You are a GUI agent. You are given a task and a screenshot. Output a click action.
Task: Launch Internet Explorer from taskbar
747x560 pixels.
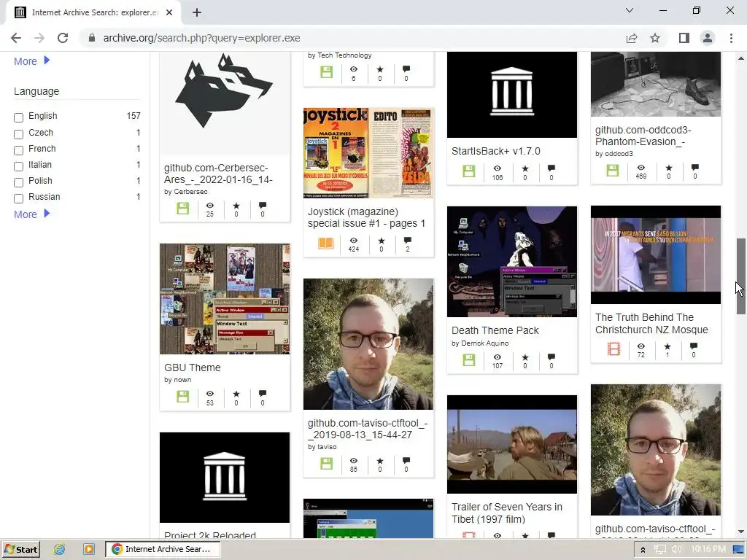tap(60, 549)
